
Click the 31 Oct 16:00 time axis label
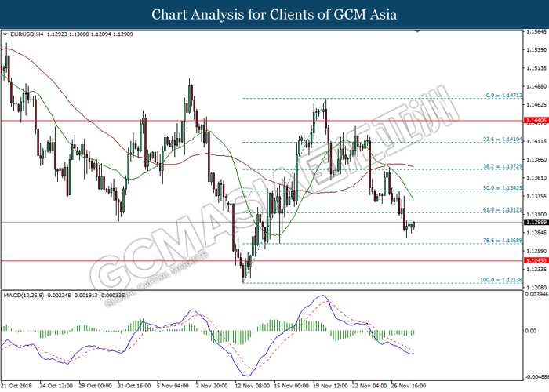(134, 386)
